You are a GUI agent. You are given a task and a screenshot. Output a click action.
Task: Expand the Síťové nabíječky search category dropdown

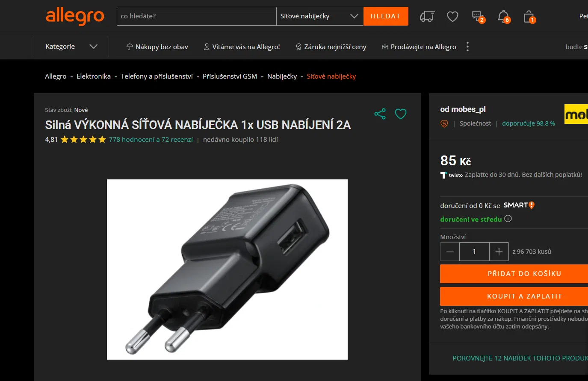(320, 16)
